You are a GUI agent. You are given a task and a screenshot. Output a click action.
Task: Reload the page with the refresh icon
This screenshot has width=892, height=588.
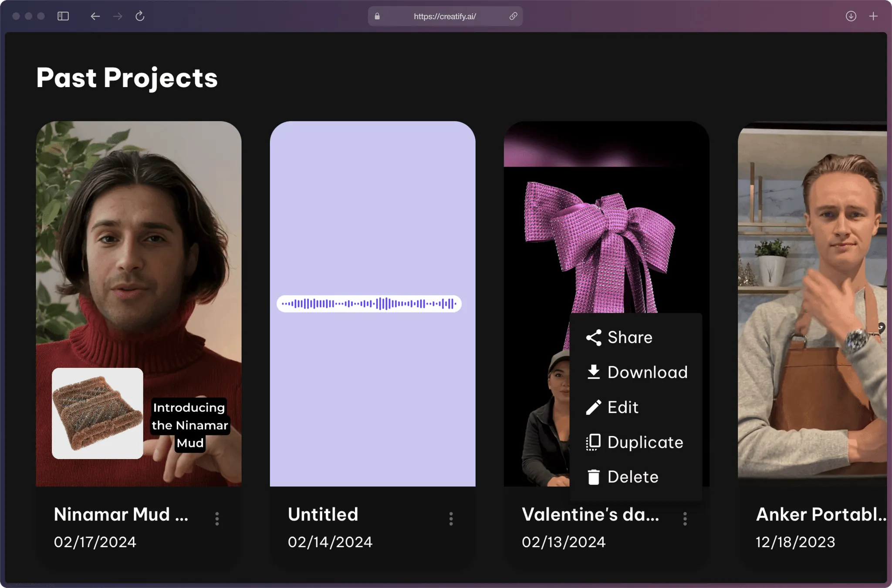click(140, 16)
